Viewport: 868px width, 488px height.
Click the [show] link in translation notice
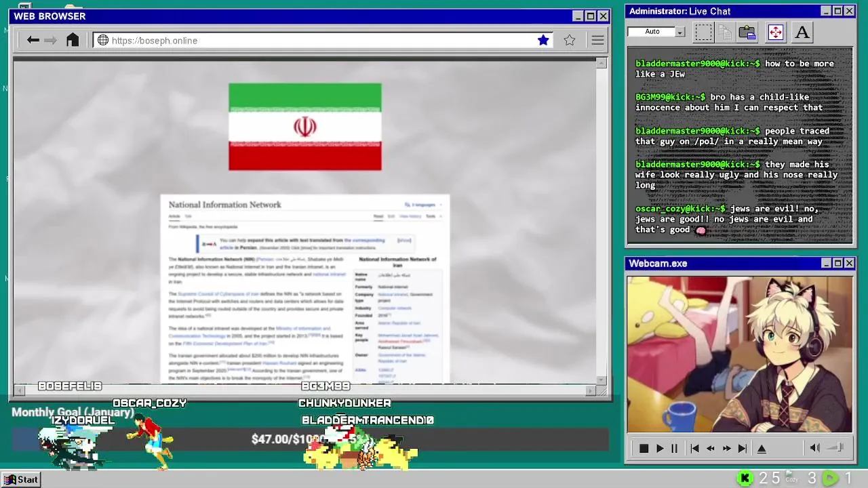[404, 240]
